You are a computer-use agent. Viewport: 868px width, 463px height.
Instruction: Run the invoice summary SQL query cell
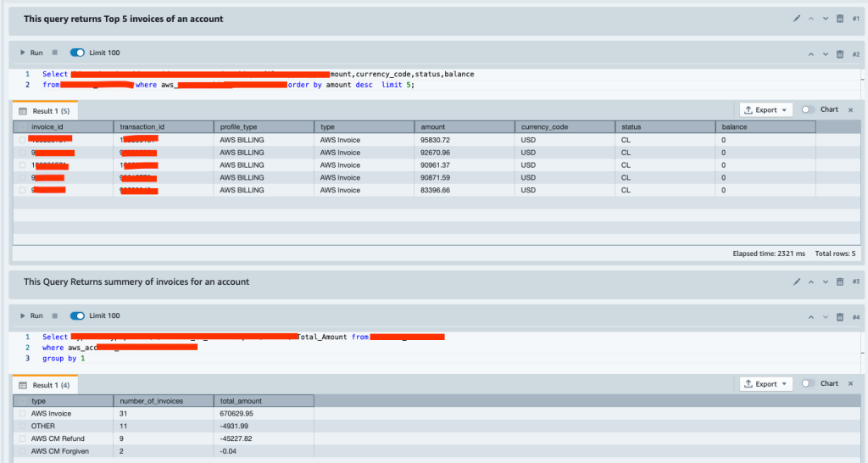pyautogui.click(x=31, y=315)
